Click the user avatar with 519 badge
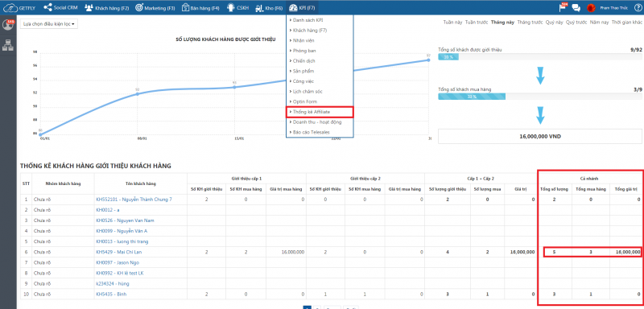Image resolution: width=644 pixels, height=309 pixels. (8, 25)
